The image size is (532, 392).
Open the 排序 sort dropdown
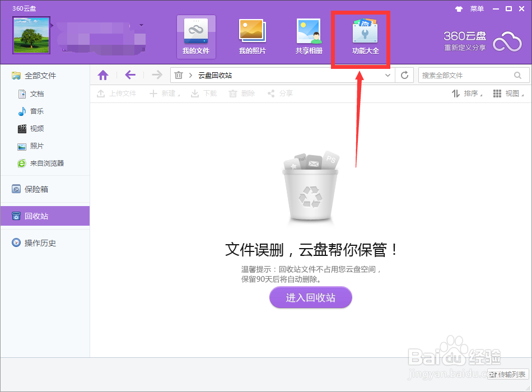click(x=467, y=94)
